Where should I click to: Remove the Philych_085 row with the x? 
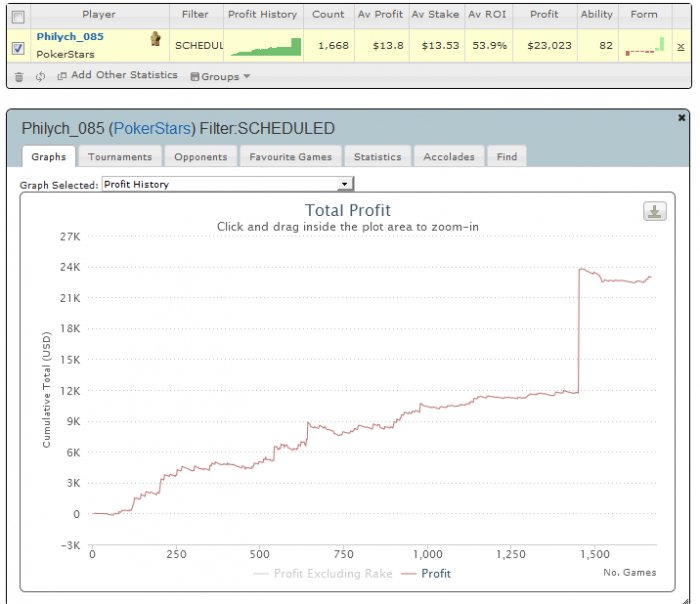click(681, 46)
